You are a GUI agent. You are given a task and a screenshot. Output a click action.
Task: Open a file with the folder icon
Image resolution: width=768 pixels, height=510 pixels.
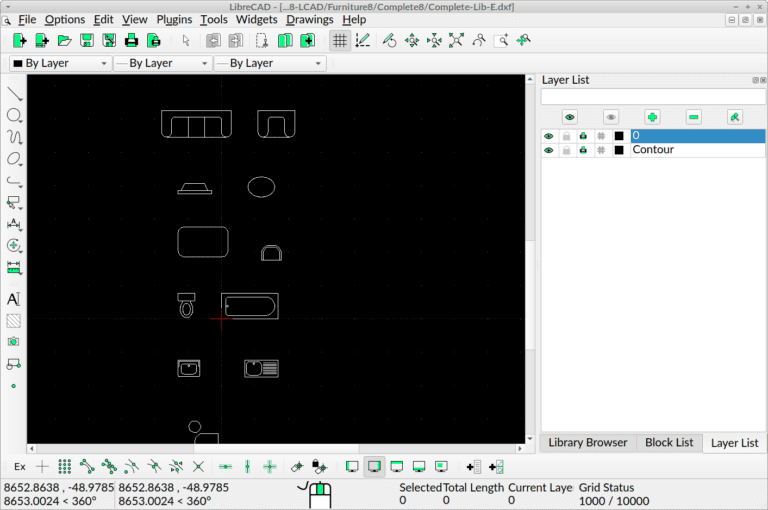(64, 40)
